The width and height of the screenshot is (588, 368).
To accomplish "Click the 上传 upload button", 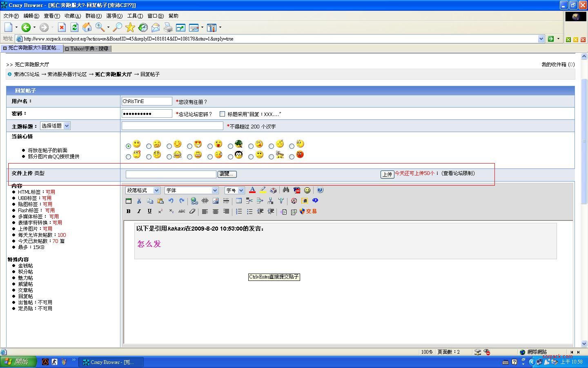I will [x=387, y=175].
